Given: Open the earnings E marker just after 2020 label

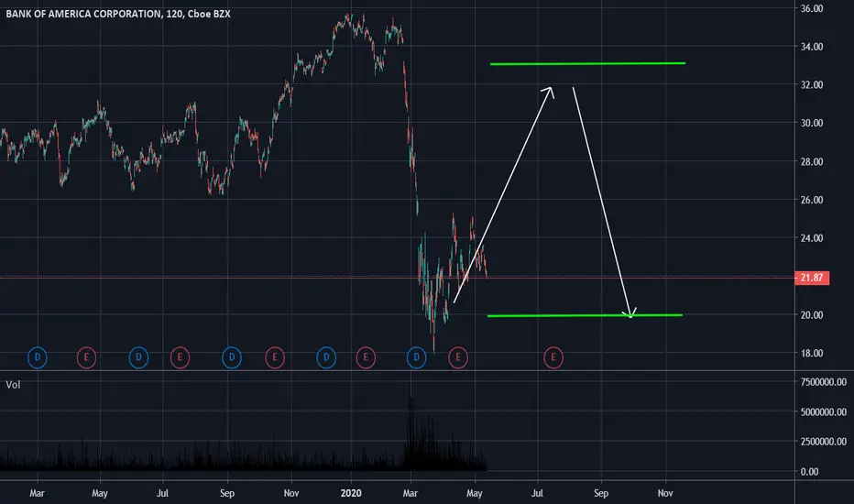Looking at the screenshot, I should 366,357.
